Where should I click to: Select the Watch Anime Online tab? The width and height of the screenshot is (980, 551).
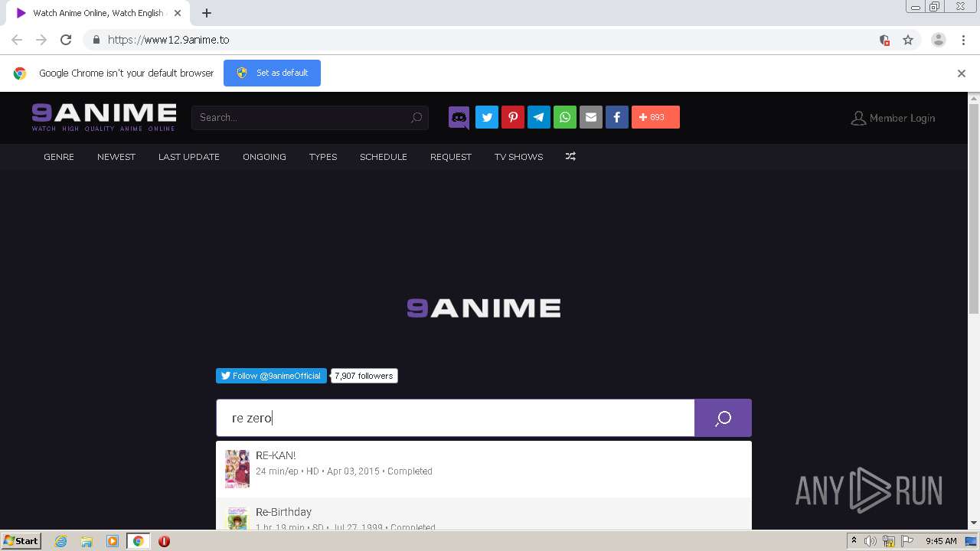coord(98,13)
